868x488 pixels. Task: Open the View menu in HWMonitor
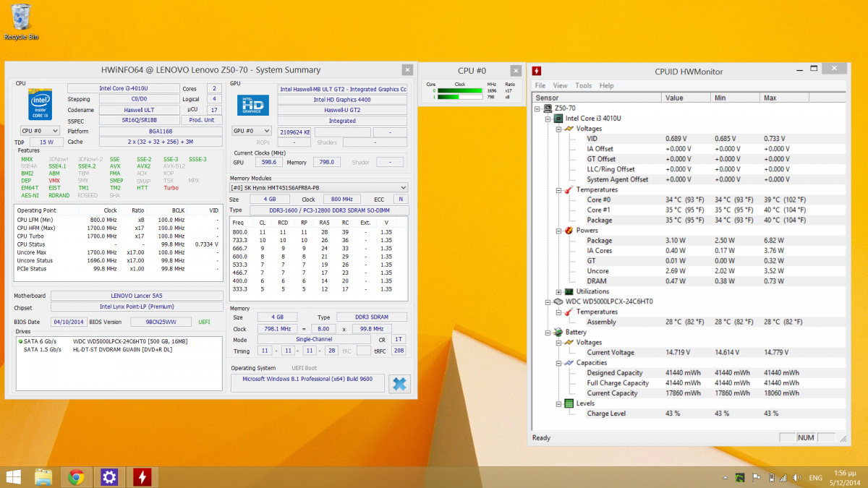coord(560,85)
